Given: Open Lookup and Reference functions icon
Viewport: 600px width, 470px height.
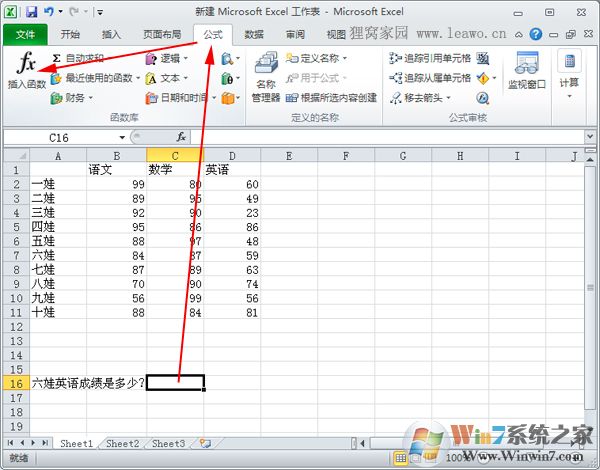Looking at the screenshot, I should click(x=230, y=59).
